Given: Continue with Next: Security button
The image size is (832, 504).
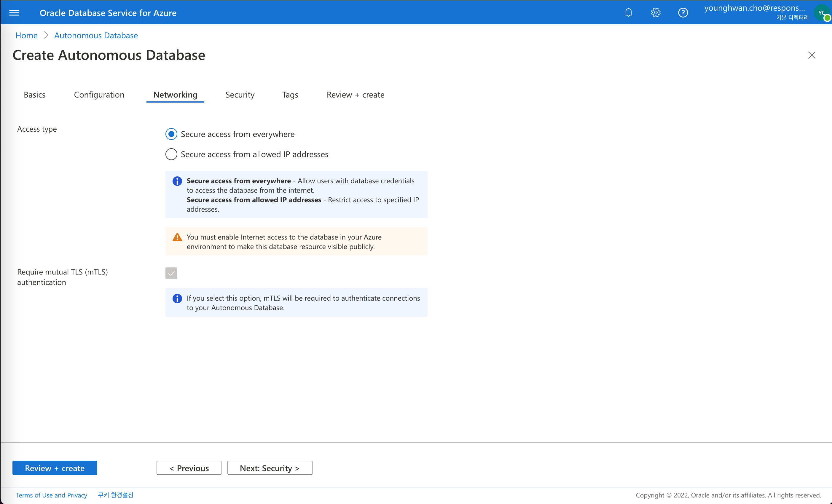Looking at the screenshot, I should [270, 468].
